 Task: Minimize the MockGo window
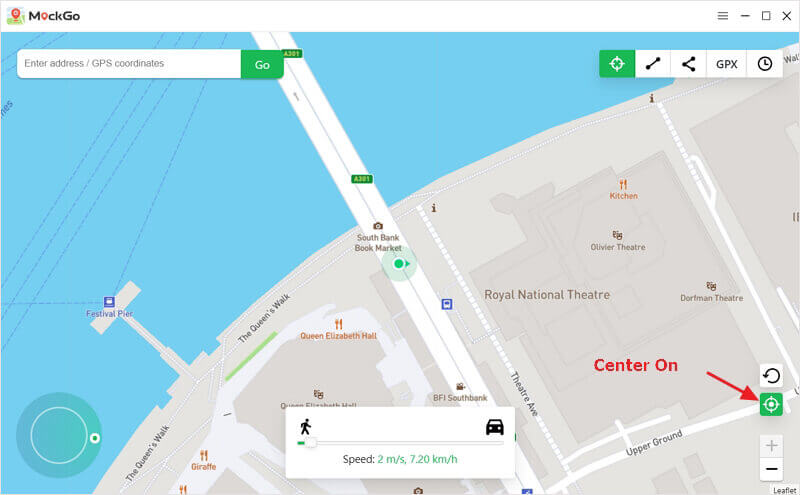point(745,16)
